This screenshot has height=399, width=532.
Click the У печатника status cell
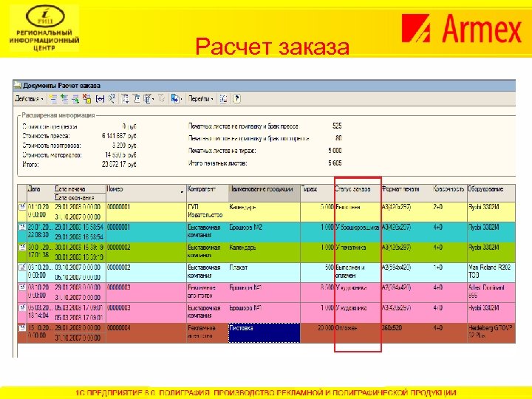358,252
